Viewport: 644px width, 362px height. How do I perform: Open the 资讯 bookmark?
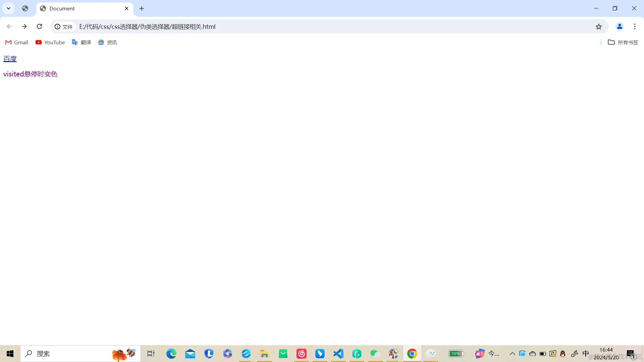tap(108, 42)
